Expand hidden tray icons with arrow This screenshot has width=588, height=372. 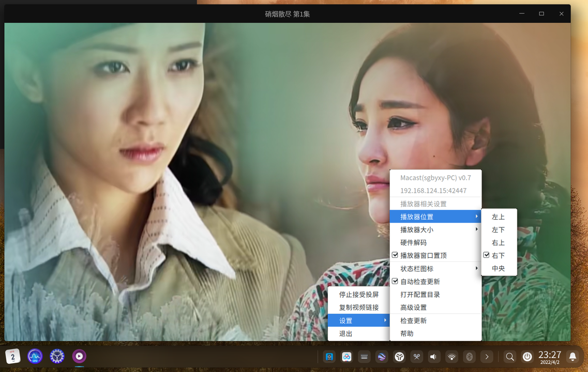point(487,357)
